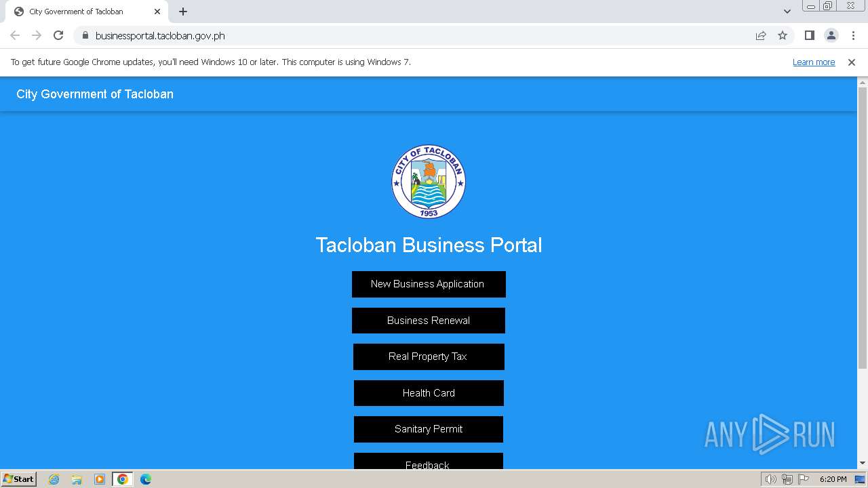Click the padlock site info icon
The image size is (868, 488).
(x=85, y=35)
